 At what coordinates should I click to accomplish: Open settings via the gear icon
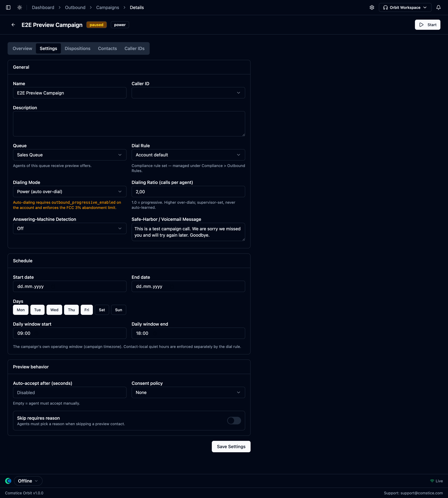[372, 7]
